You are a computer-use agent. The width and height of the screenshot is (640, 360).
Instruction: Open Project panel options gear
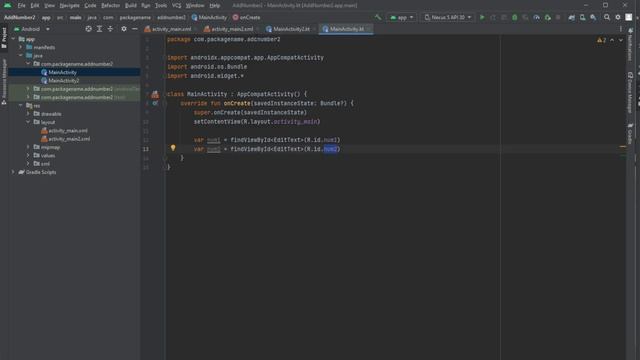pos(124,29)
